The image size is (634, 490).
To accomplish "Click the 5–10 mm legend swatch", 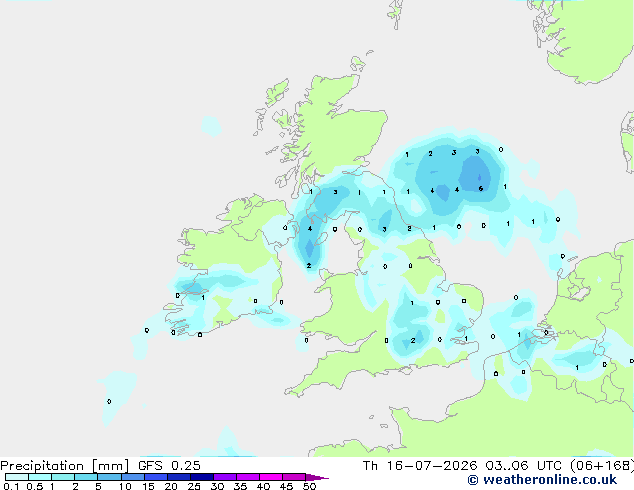I will click(109, 477).
